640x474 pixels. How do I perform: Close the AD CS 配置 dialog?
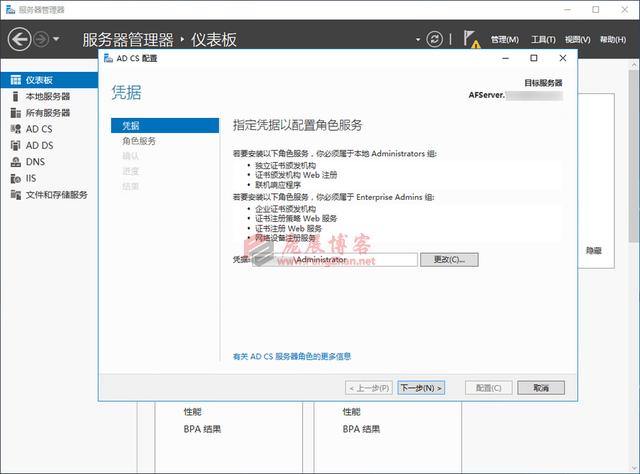[562, 58]
